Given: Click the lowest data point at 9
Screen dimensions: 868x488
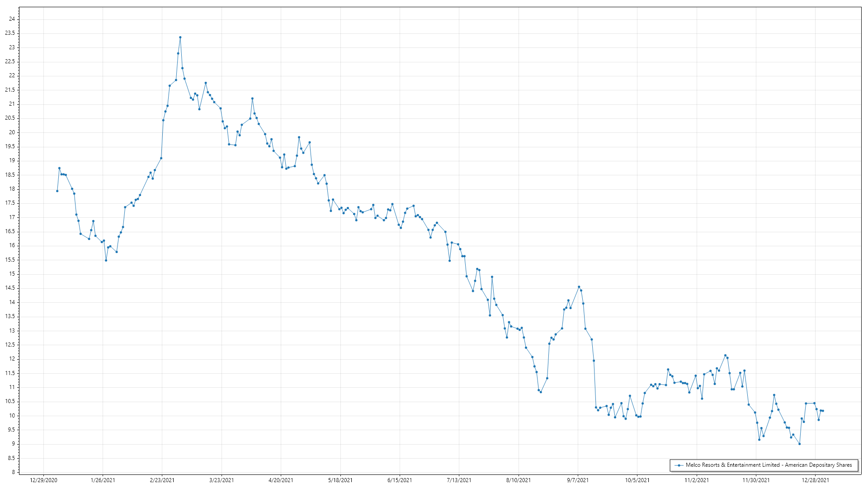Looking at the screenshot, I should 799,444.
